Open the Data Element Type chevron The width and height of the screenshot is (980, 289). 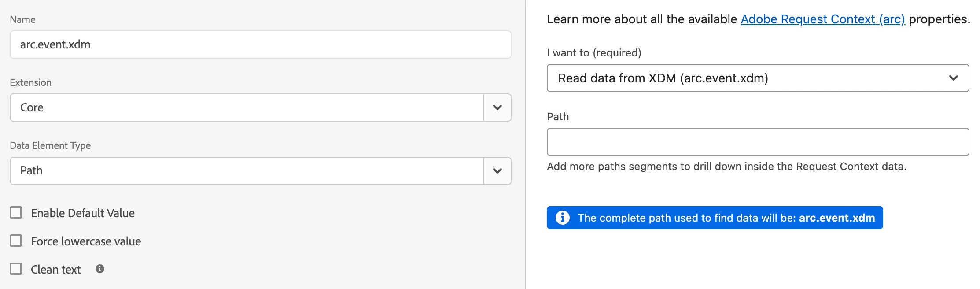[497, 171]
